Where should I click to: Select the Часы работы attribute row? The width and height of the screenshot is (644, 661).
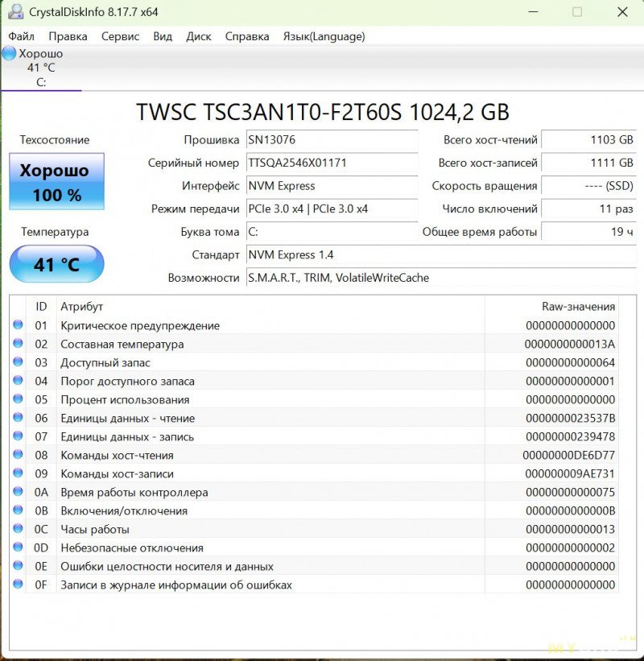314,529
